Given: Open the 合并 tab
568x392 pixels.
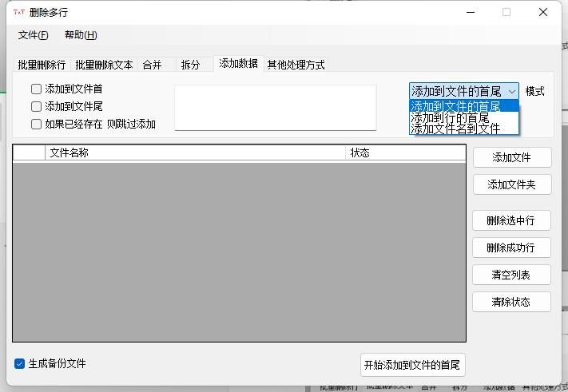Looking at the screenshot, I should pos(157,65).
